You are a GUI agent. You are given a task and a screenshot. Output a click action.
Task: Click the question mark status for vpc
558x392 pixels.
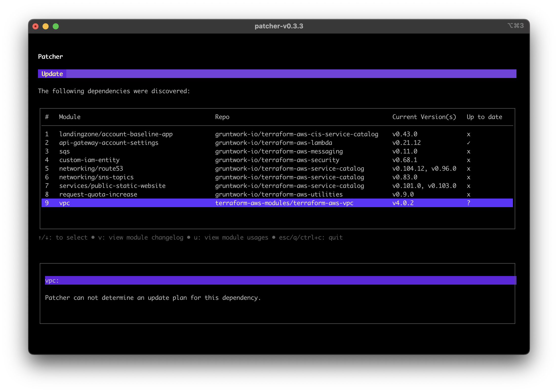469,203
